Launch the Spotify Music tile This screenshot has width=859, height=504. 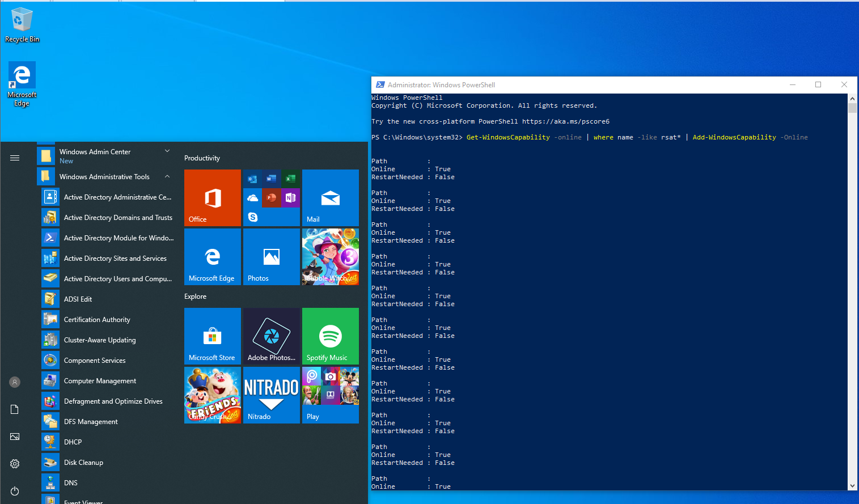coord(330,336)
